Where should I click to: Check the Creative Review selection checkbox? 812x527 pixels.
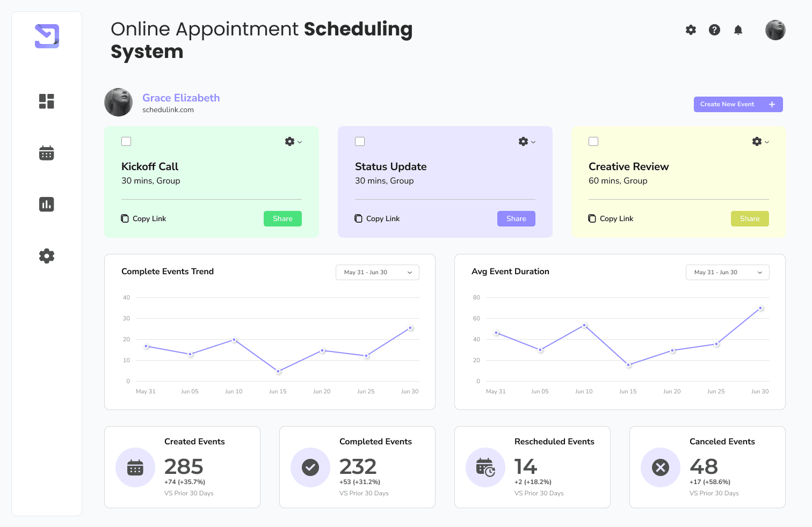pyautogui.click(x=593, y=141)
